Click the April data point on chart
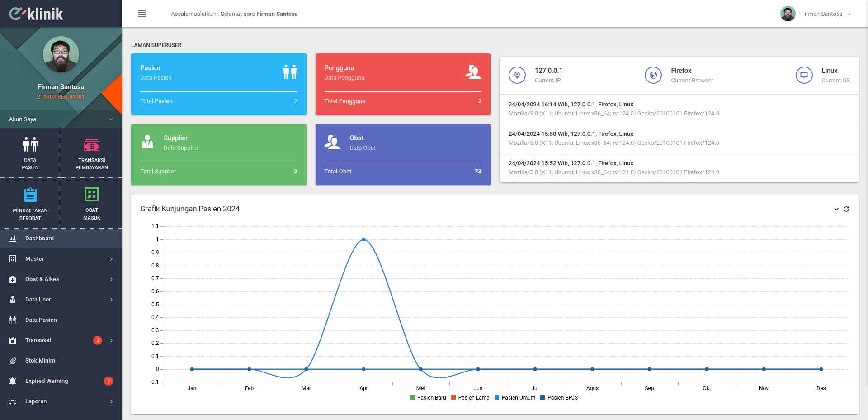The height and width of the screenshot is (420, 868). click(x=363, y=239)
